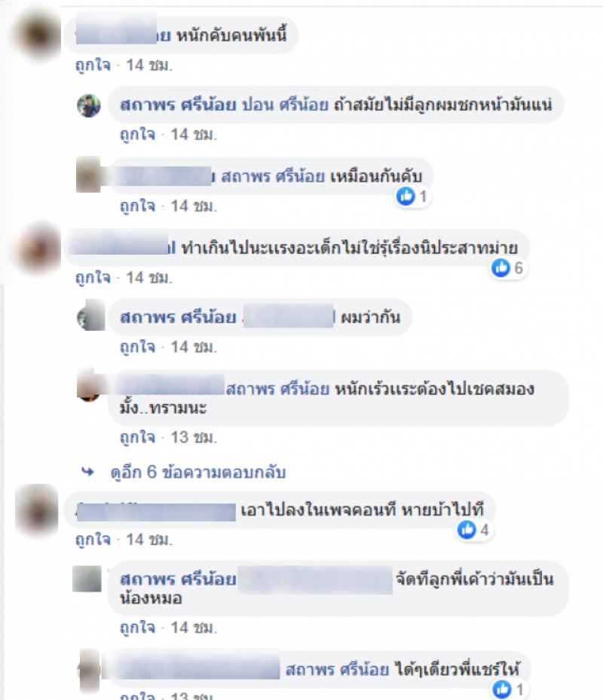Click like icon on ได้ๆเดียวพี่แชร์ให้ reply

(501, 689)
